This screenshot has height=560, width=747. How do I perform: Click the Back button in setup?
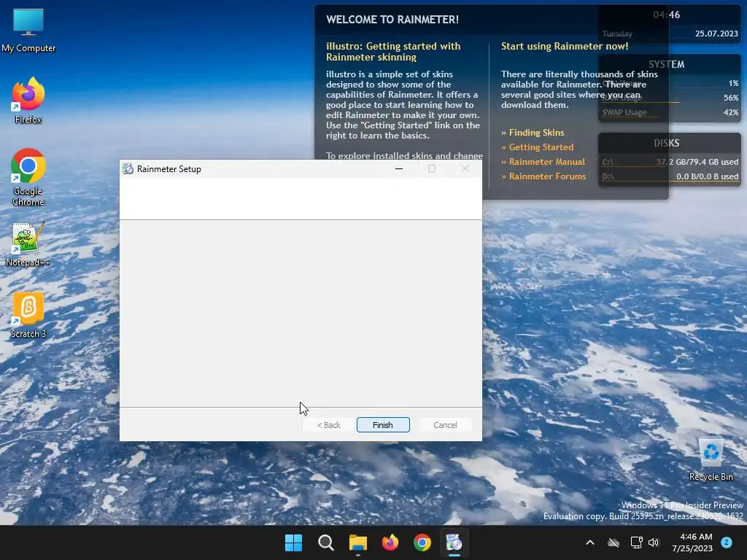(329, 425)
